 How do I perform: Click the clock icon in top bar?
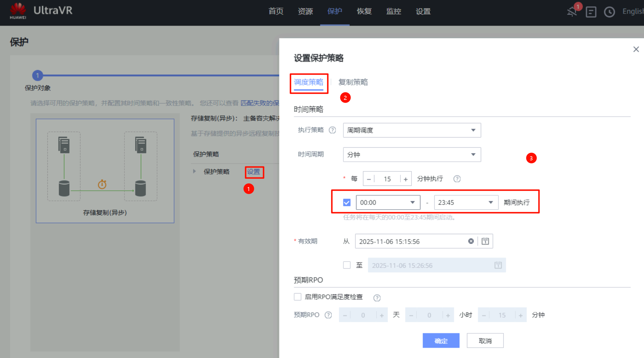pos(609,12)
